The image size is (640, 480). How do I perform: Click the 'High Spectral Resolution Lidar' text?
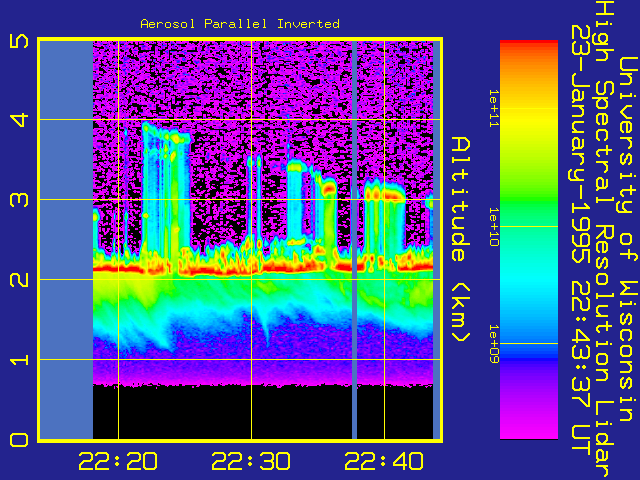[605, 240]
